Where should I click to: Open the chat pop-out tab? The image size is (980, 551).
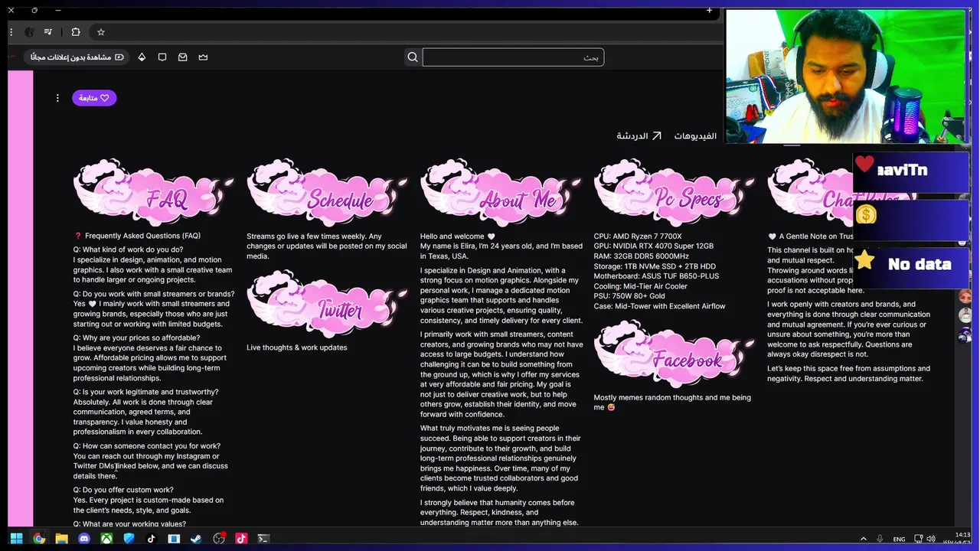point(639,135)
